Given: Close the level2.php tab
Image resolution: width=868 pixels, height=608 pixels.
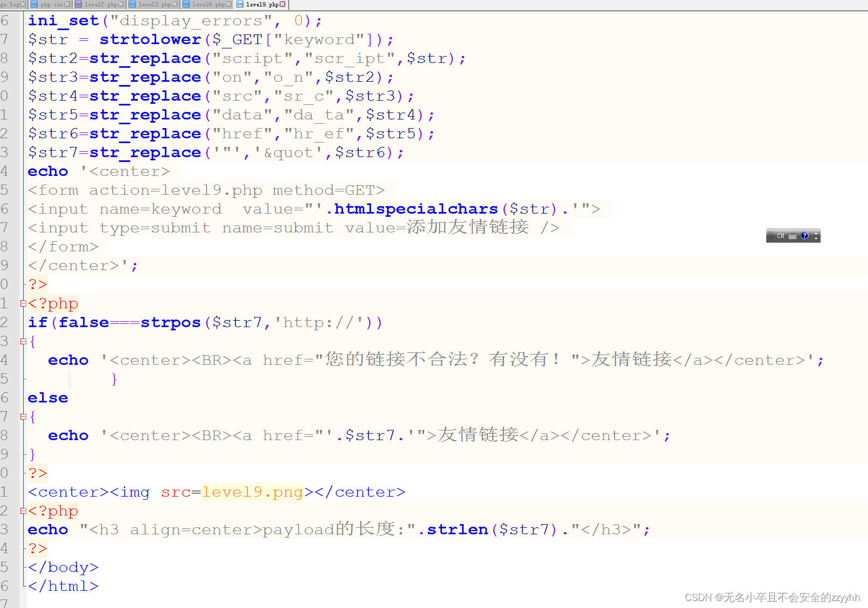Looking at the screenshot, I should [x=121, y=4].
